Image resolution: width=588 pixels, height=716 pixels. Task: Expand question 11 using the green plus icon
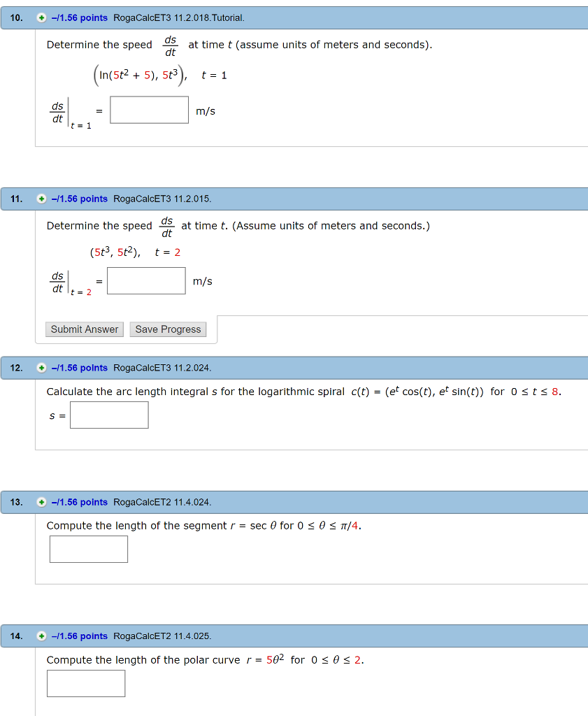click(x=42, y=199)
